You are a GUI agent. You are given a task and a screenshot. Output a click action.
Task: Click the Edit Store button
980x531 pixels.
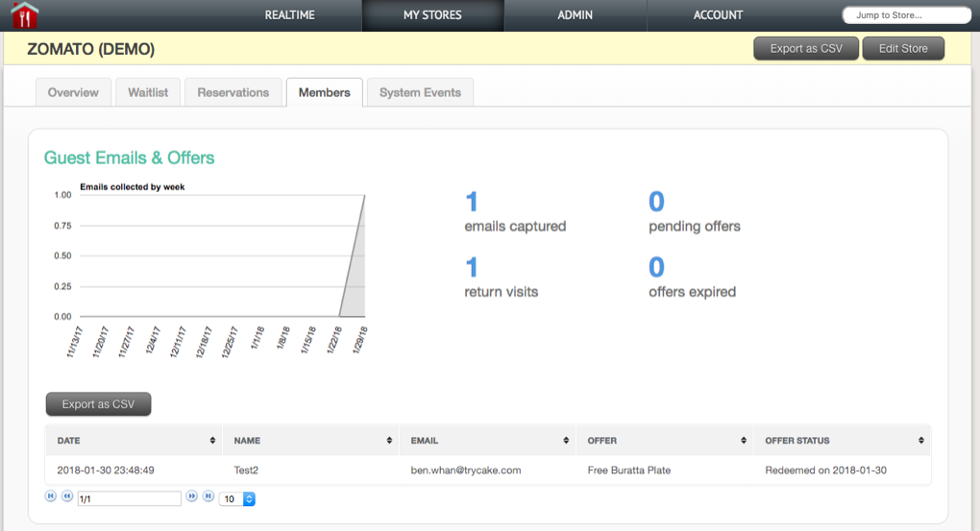903,48
